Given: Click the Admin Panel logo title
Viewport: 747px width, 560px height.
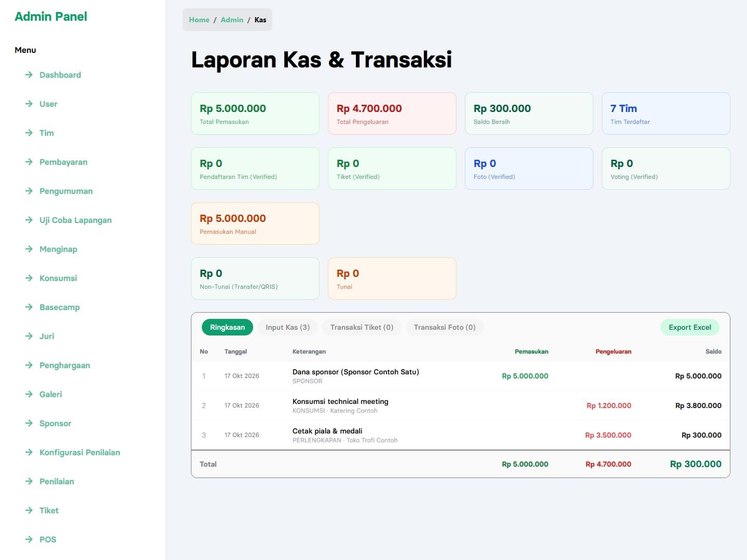Looking at the screenshot, I should [51, 17].
